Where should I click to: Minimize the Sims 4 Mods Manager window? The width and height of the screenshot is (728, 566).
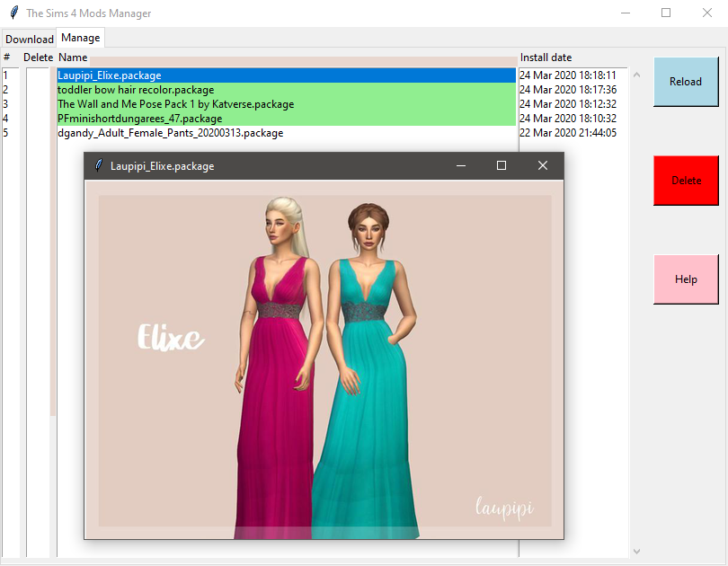[x=626, y=13]
